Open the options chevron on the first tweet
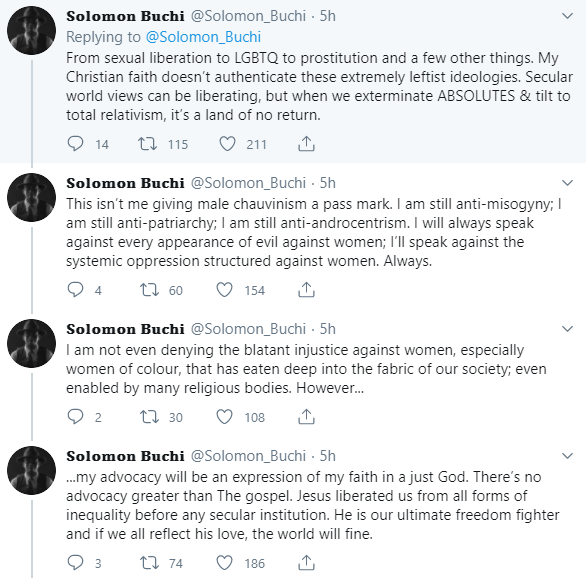Image resolution: width=586 pixels, height=578 pixels. coord(567,16)
